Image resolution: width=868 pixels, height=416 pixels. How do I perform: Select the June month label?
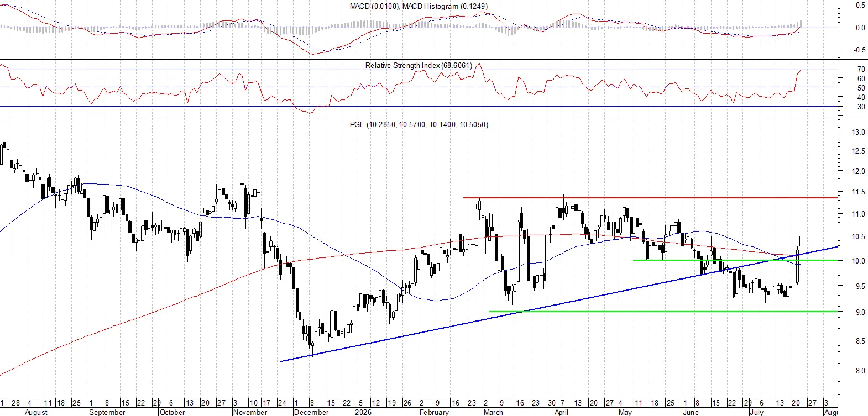coord(691,412)
